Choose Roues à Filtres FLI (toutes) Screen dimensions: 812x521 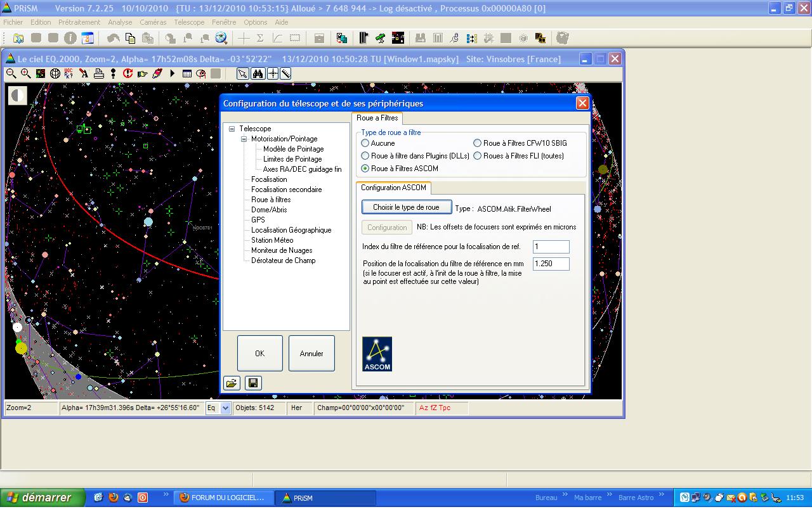pyautogui.click(x=478, y=156)
